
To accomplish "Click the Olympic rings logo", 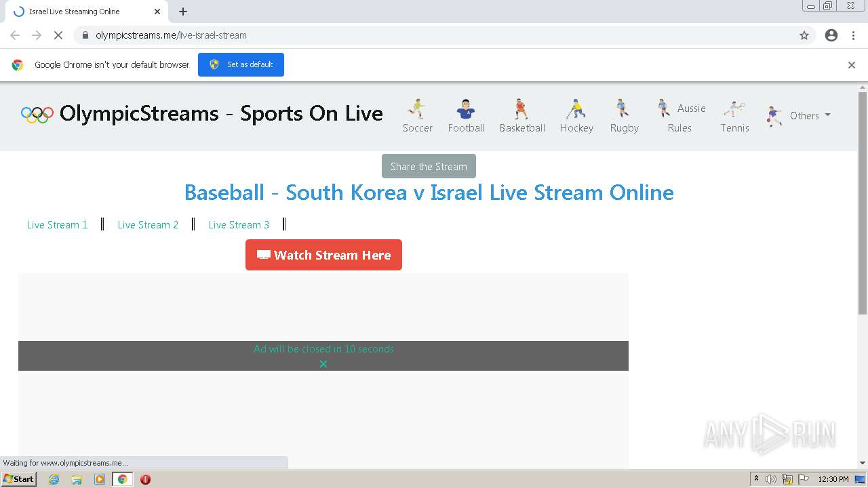I will tap(37, 115).
